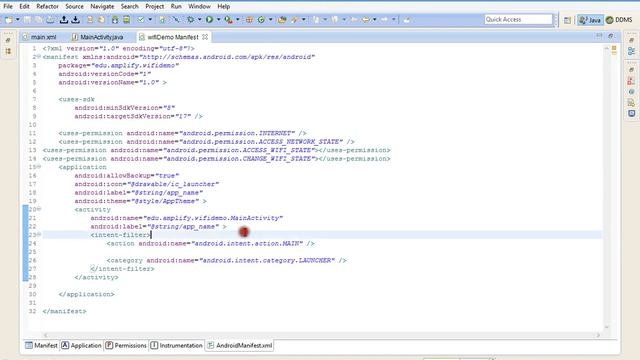Image resolution: width=640 pixels, height=360 pixels.
Task: Click the yellow Back navigation arrow
Action: 365,20
